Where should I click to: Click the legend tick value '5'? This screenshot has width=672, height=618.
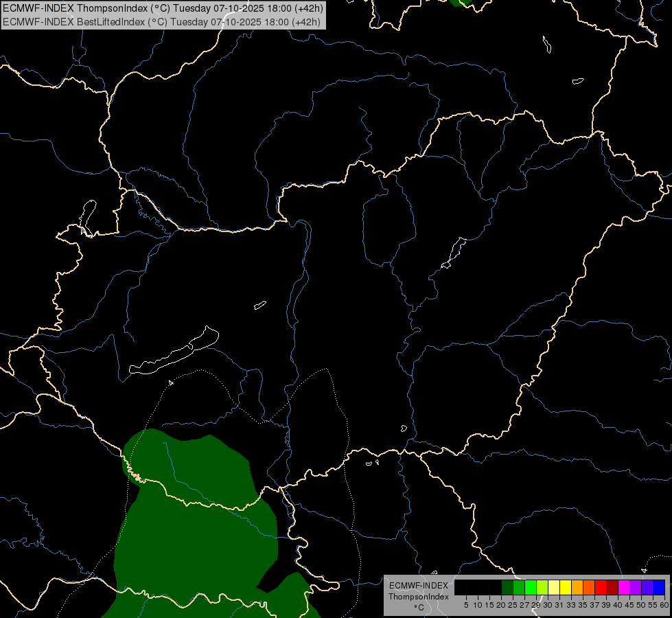[466, 605]
